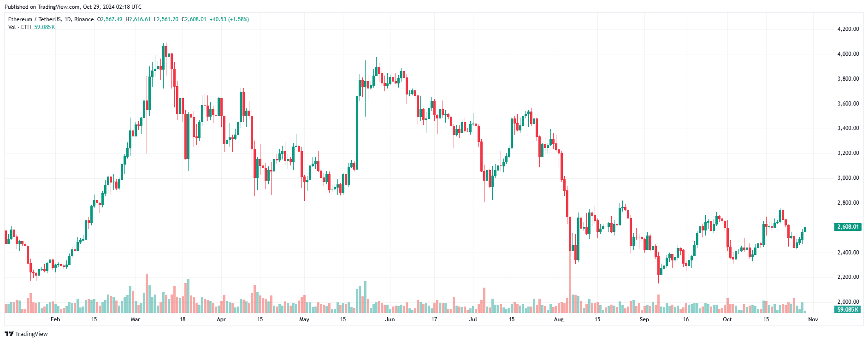Screen dimensions: 868x342
Task: Click the Feb label on the time axis
Action: (x=55, y=319)
